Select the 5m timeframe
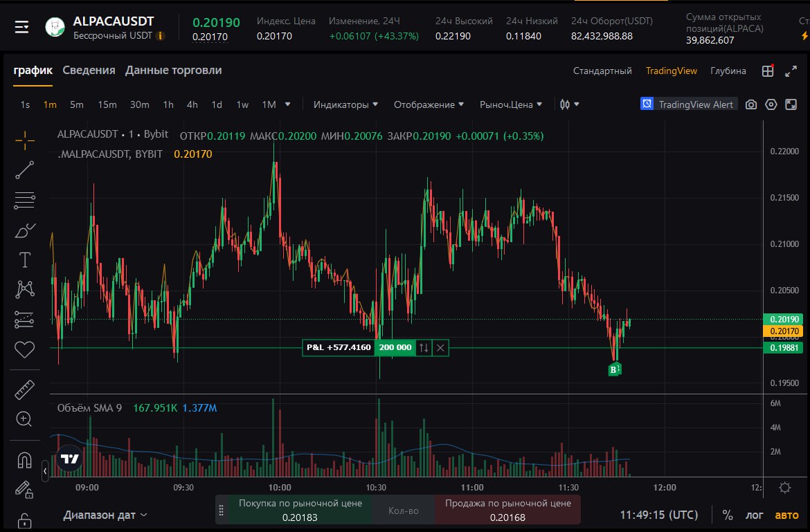Viewport: 810px width, 532px height. point(76,104)
